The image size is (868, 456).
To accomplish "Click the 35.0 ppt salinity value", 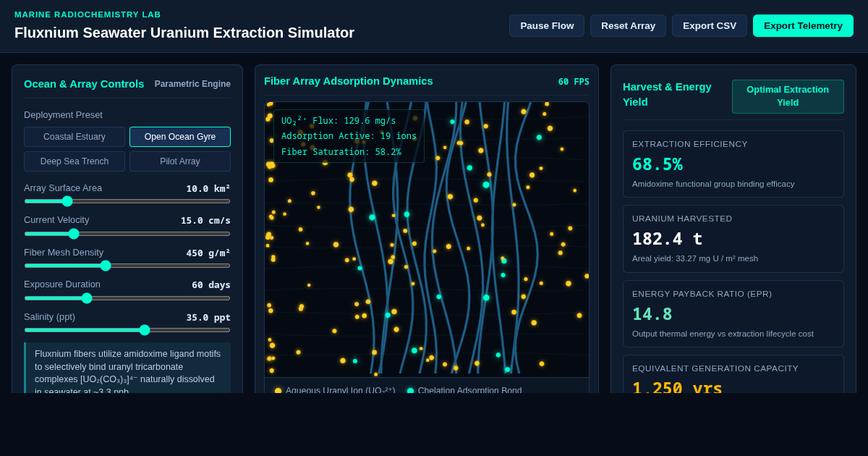I will 208,317.
